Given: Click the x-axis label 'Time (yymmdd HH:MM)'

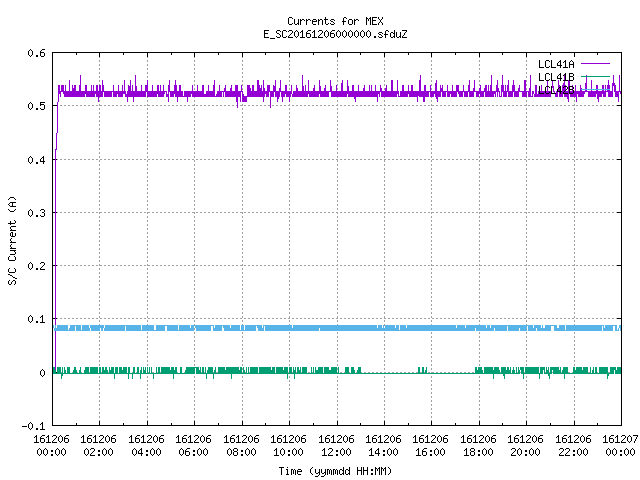Looking at the screenshot, I should (x=335, y=471).
